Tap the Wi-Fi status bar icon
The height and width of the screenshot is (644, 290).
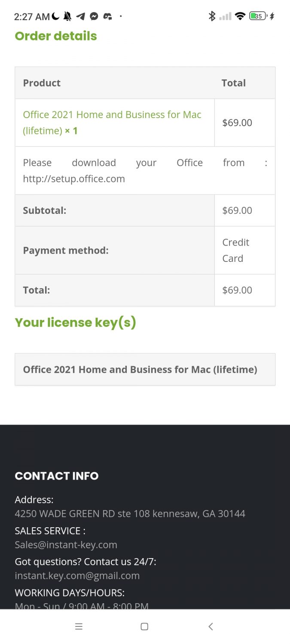coord(240,16)
